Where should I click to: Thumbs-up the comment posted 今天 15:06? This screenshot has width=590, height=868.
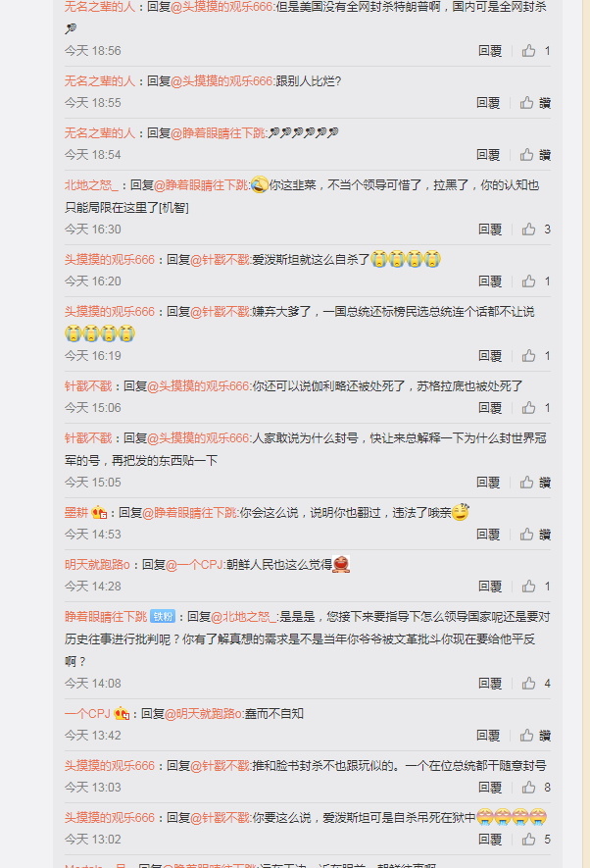[529, 408]
